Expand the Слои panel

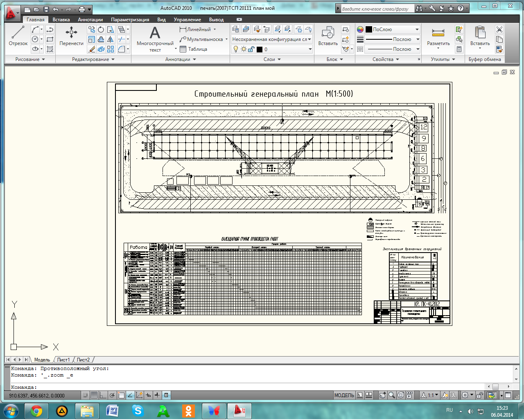tap(272, 59)
